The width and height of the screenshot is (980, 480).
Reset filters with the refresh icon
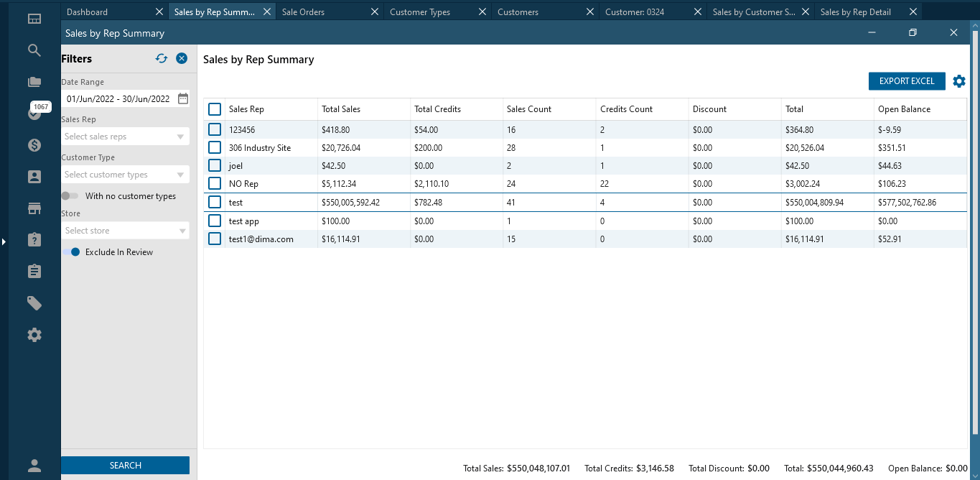pyautogui.click(x=162, y=59)
